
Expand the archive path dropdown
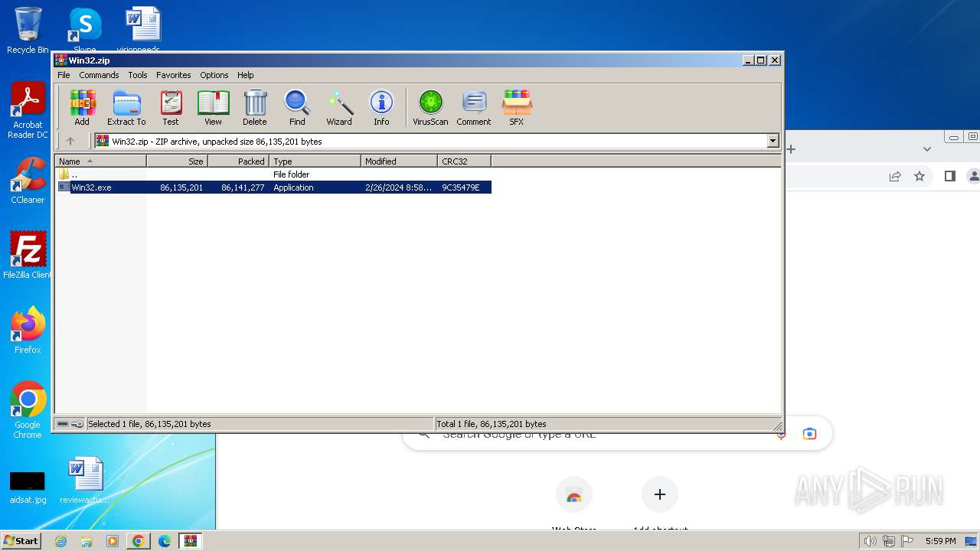pyautogui.click(x=773, y=141)
